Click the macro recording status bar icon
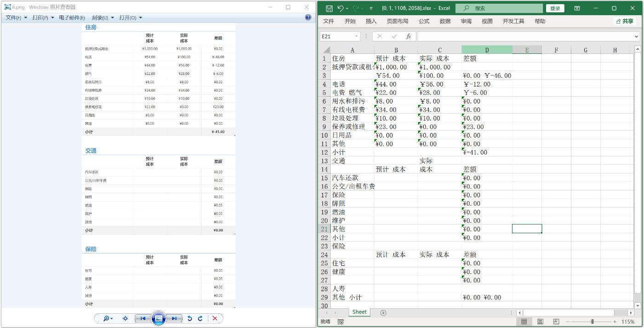This screenshot has height=328, width=644. tap(340, 322)
